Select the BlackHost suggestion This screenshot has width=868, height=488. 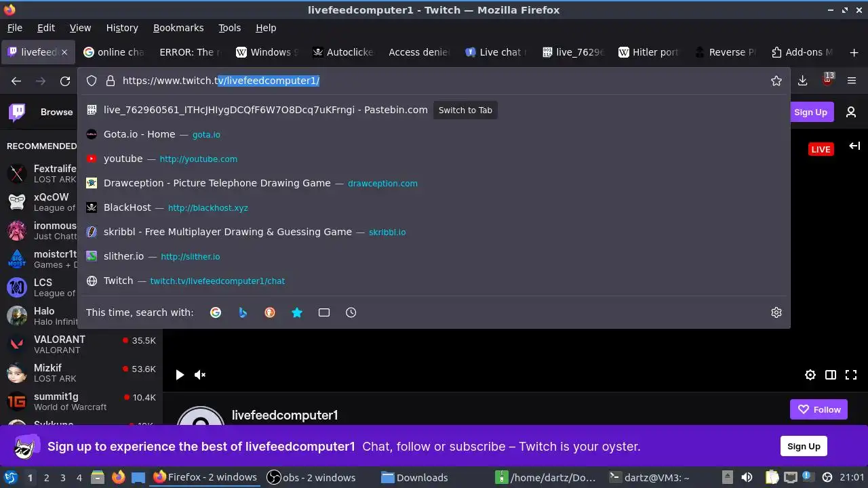click(434, 207)
